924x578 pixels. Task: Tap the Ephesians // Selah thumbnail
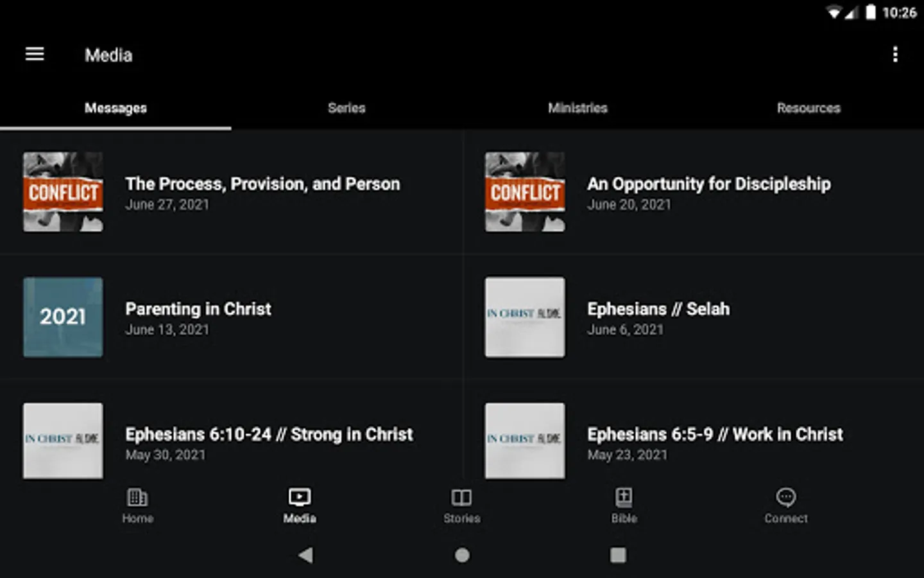coord(525,317)
